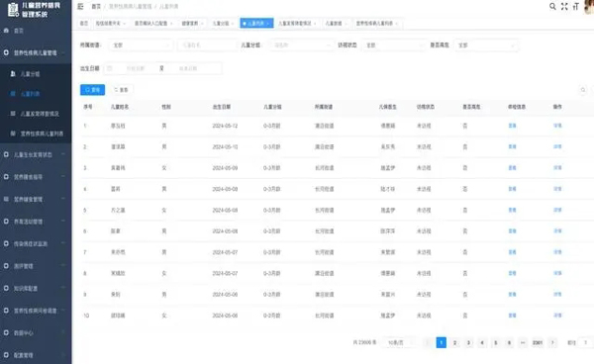Click the 2024-05-09 birth date cell
This screenshot has width=594, height=364.
click(x=225, y=167)
